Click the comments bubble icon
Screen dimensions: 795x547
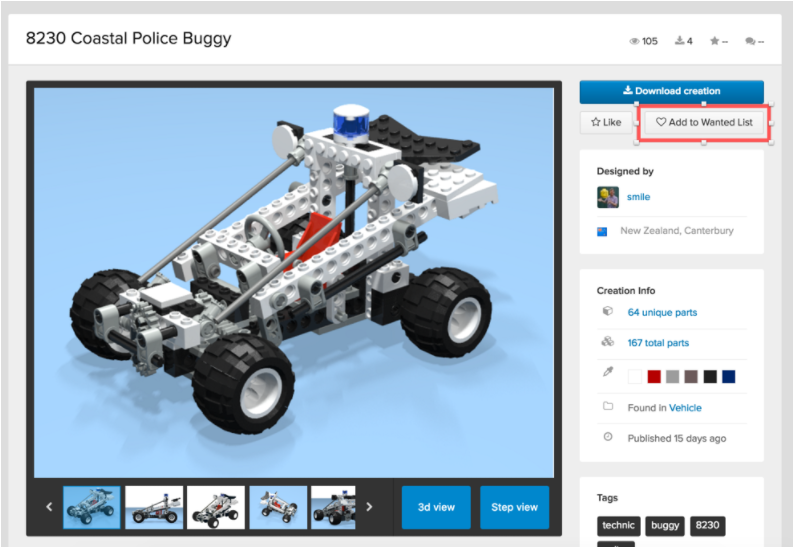pyautogui.click(x=750, y=41)
